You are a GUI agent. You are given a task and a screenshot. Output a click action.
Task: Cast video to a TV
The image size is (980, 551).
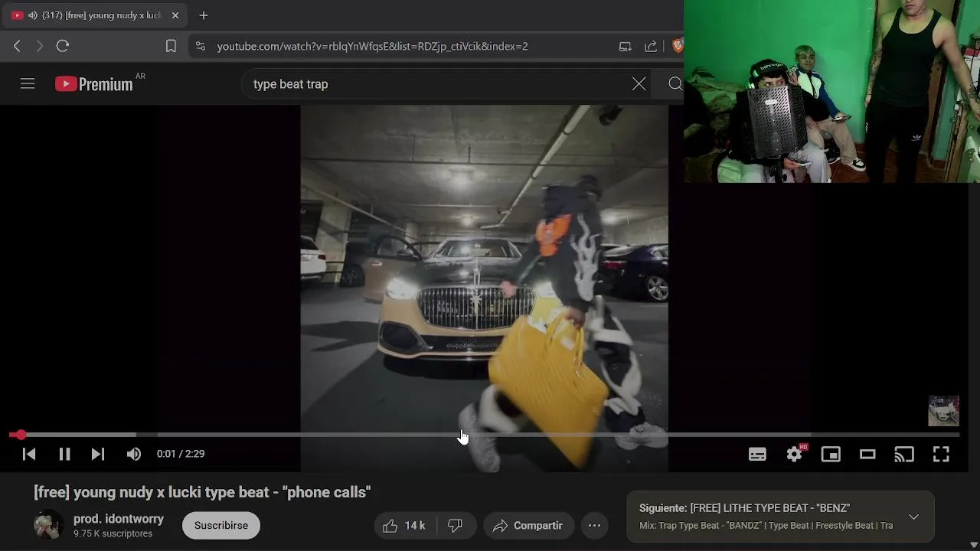904,454
